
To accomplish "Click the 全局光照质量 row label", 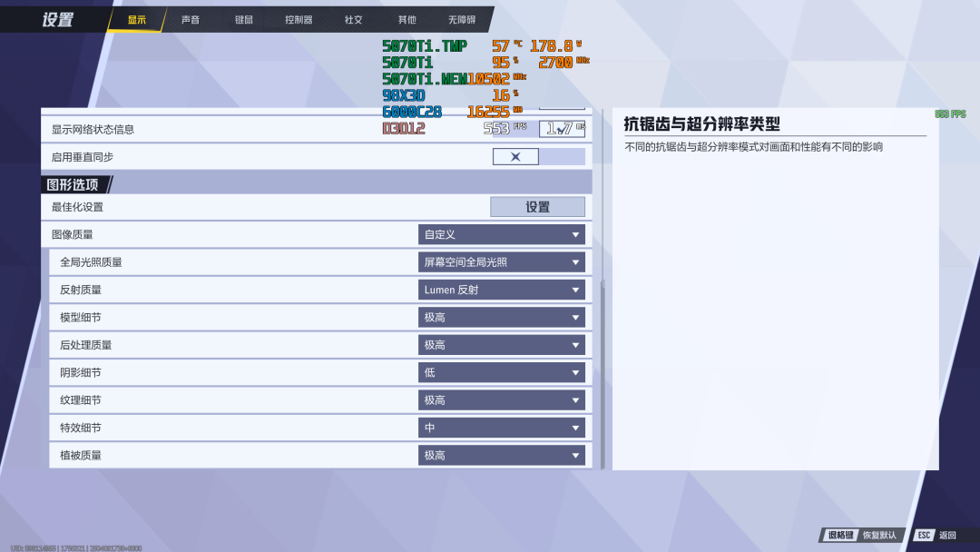I will pos(91,262).
